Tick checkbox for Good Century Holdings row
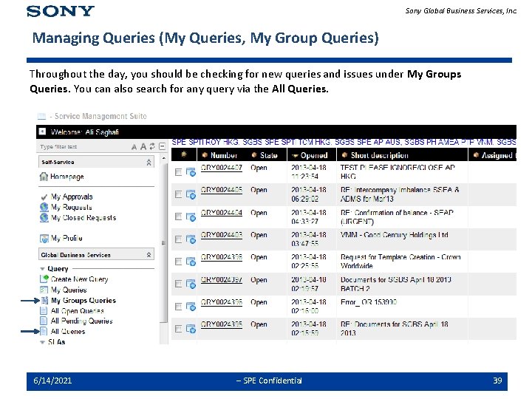 pos(178,239)
